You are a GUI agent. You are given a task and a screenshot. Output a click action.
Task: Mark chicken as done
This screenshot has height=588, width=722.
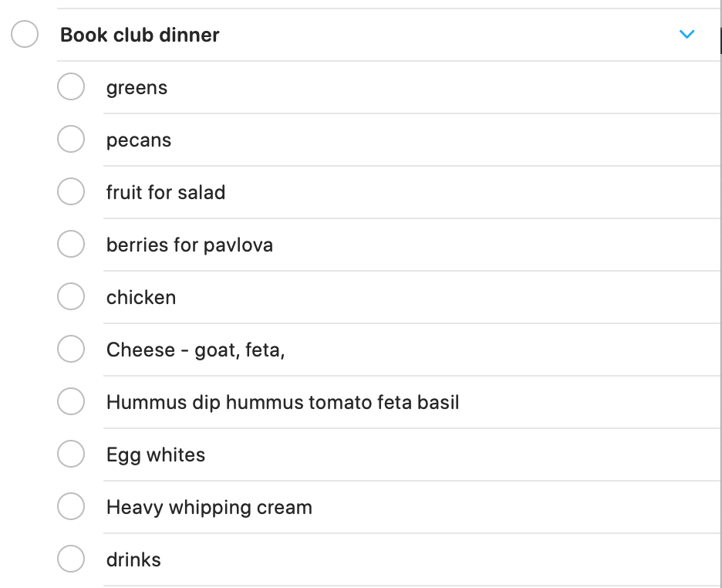[x=71, y=297]
